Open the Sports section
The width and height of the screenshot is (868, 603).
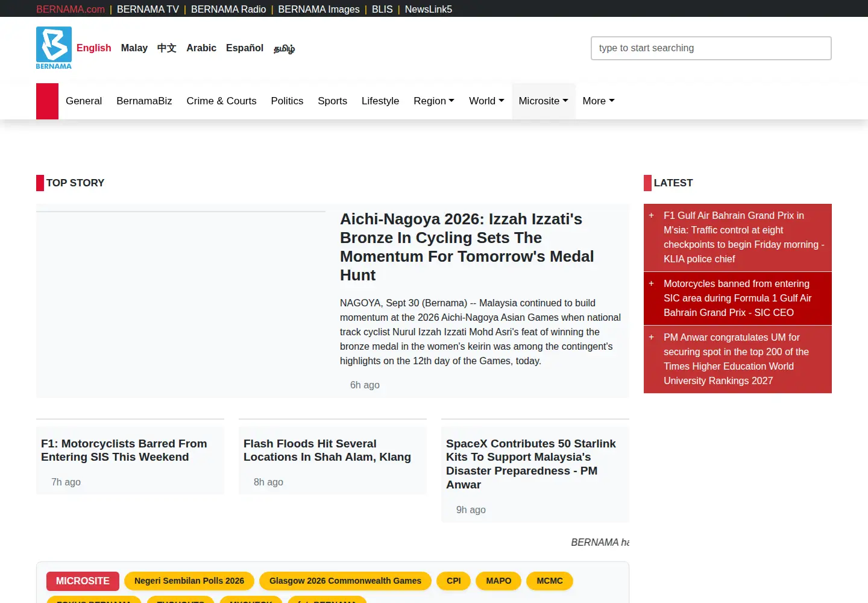coord(332,101)
